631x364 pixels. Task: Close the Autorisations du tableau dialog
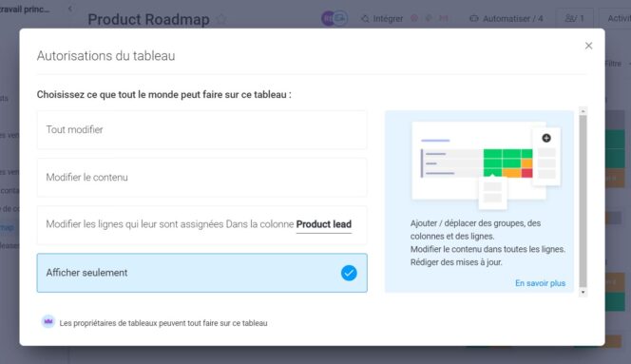[x=588, y=46]
